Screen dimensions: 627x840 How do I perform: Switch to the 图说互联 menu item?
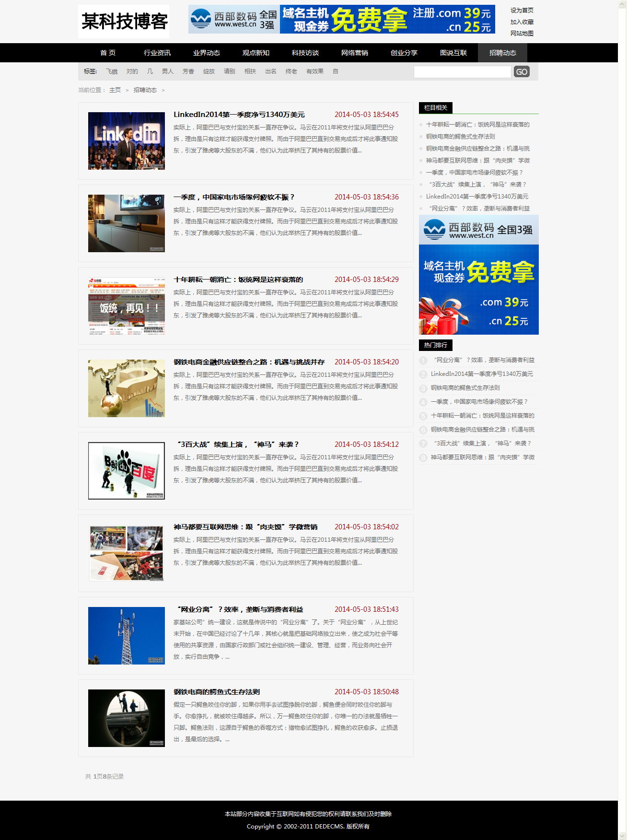(x=453, y=53)
